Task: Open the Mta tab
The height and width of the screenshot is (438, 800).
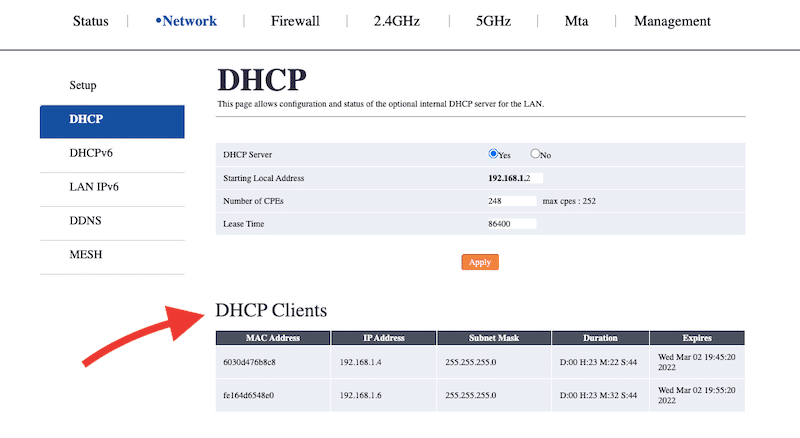Action: (x=576, y=21)
